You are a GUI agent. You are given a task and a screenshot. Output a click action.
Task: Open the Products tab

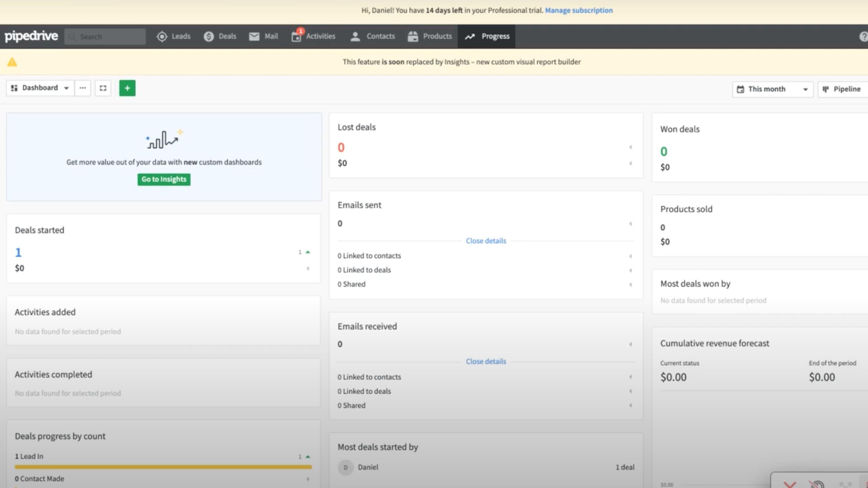pos(430,36)
